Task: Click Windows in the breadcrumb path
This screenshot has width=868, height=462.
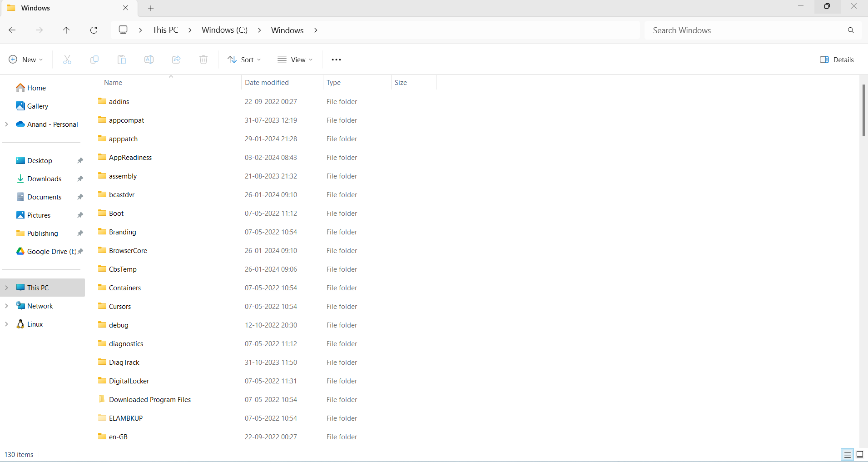Action: (x=287, y=30)
